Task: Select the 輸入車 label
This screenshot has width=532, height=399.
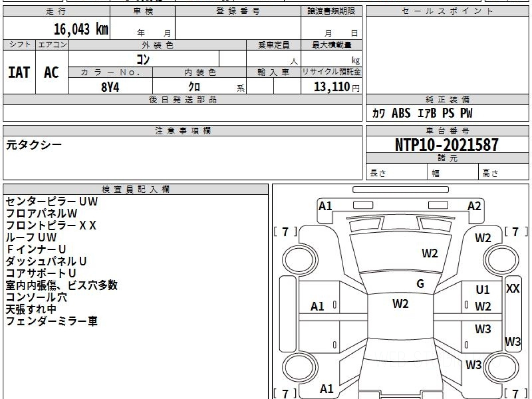Action: [274, 72]
